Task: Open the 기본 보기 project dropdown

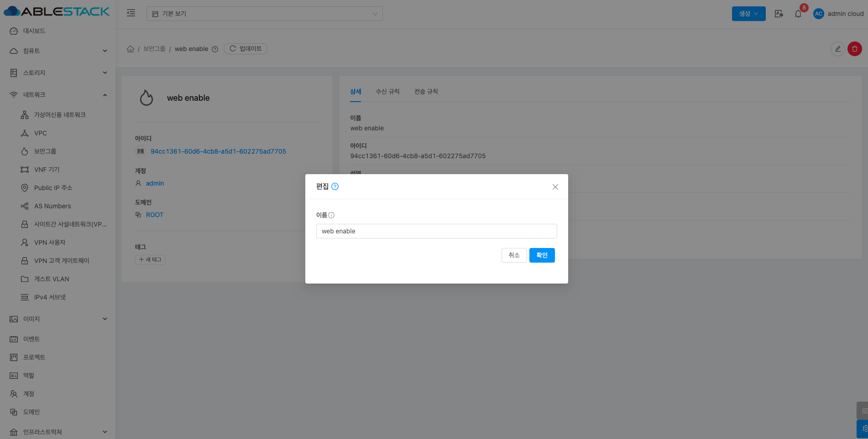Action: (265, 14)
